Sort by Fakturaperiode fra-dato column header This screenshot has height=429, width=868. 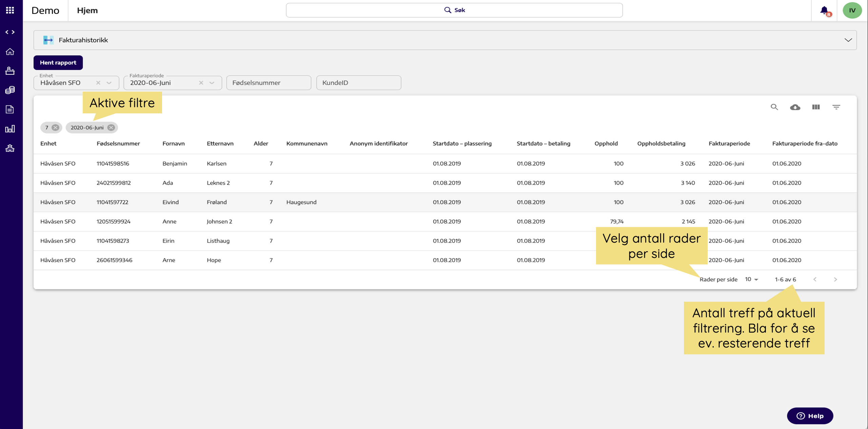coord(805,143)
